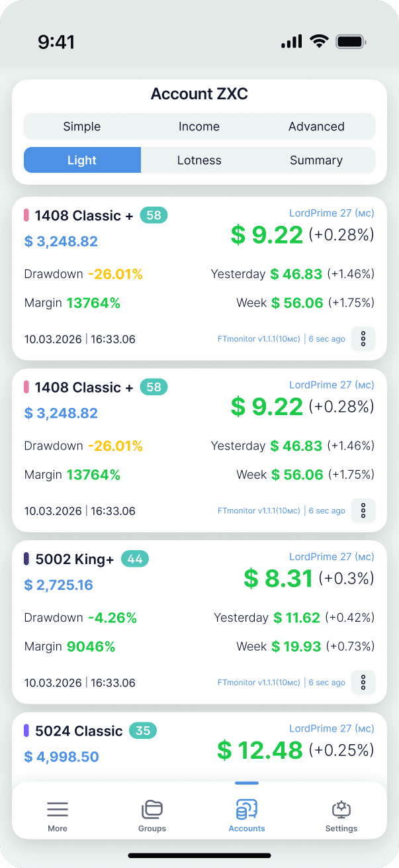Tap LordPrime 27 link on 5002 King+ card
This screenshot has height=868, width=399.
(332, 557)
